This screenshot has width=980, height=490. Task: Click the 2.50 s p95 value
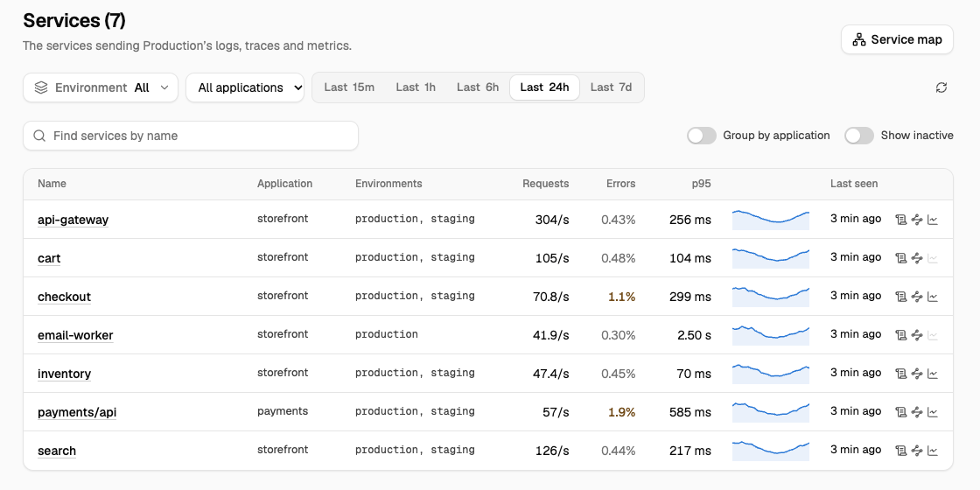[695, 336]
